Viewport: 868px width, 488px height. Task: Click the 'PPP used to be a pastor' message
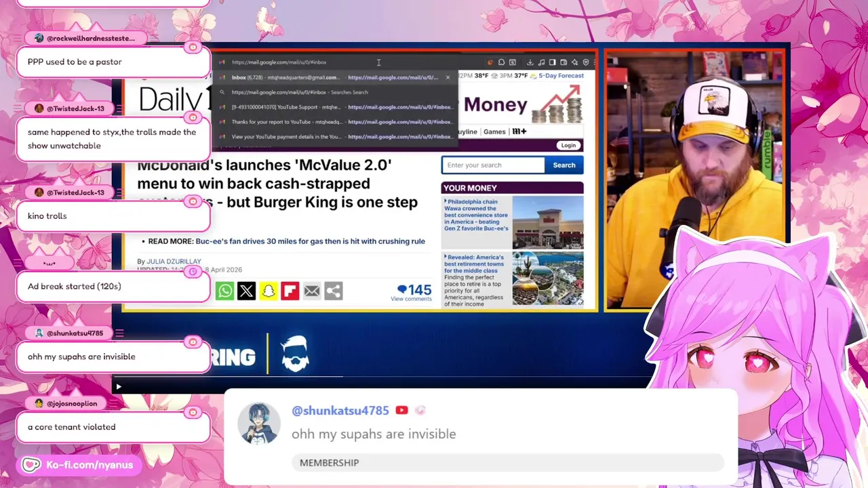(x=113, y=62)
